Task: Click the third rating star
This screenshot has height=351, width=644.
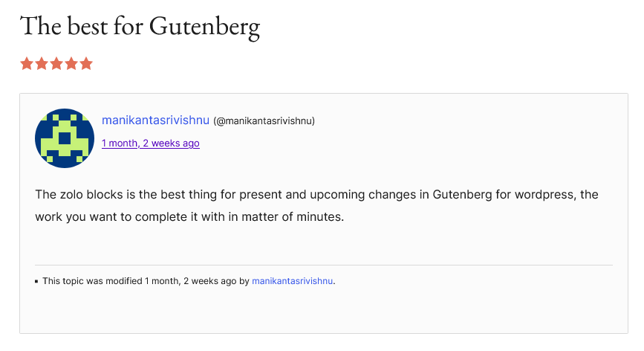Action: [x=56, y=64]
